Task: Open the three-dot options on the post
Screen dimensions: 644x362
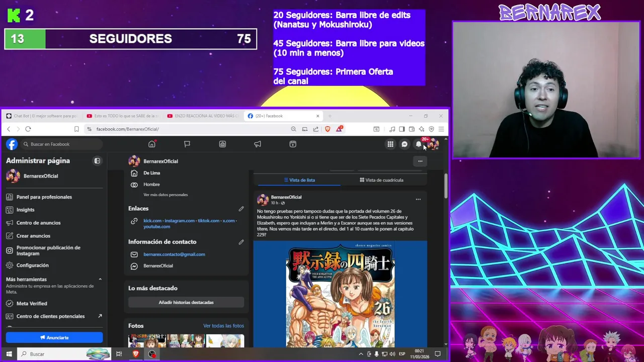Action: (x=418, y=200)
